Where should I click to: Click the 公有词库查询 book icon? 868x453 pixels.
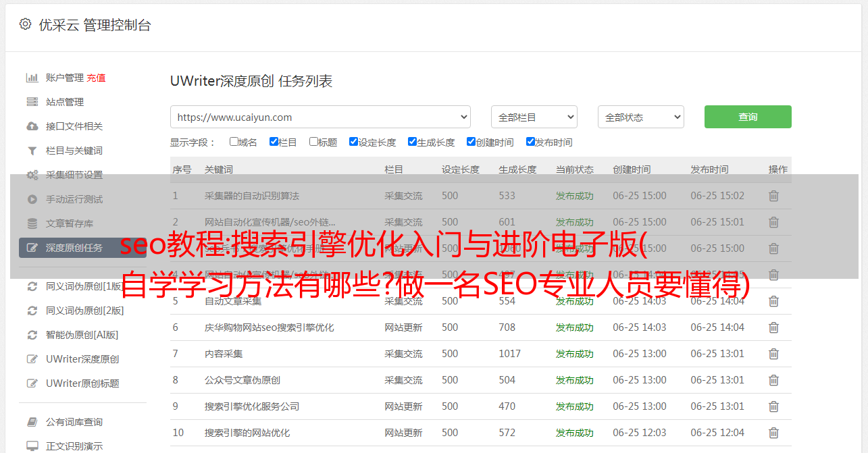tap(32, 422)
